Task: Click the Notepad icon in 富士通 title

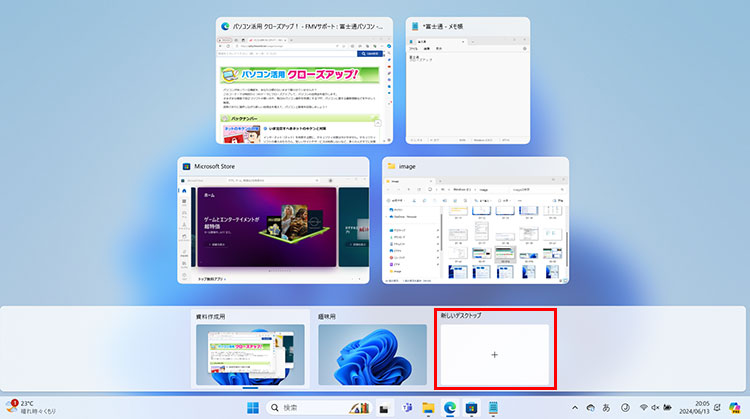Action: 415,26
